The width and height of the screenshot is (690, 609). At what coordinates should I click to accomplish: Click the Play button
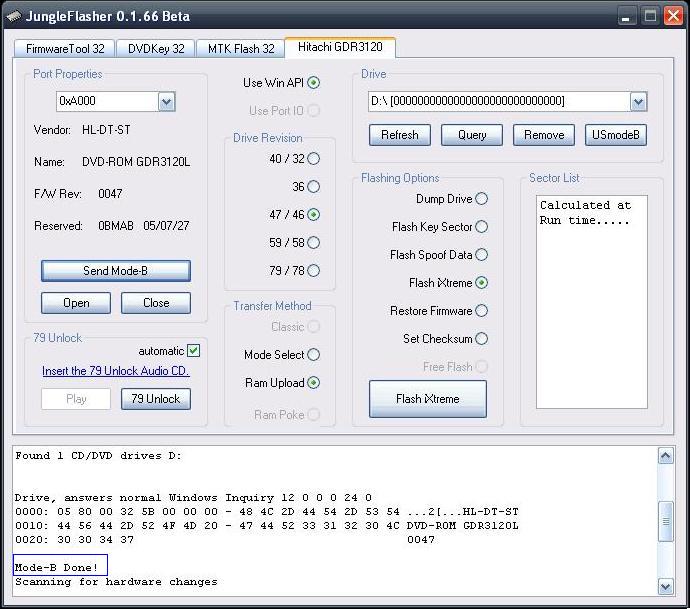tap(76, 399)
